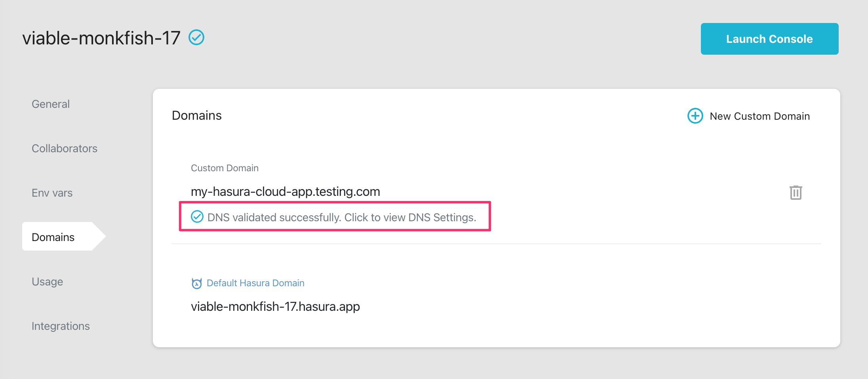The width and height of the screenshot is (868, 379).
Task: Open DNS Settings via the validation message
Action: coord(342,217)
